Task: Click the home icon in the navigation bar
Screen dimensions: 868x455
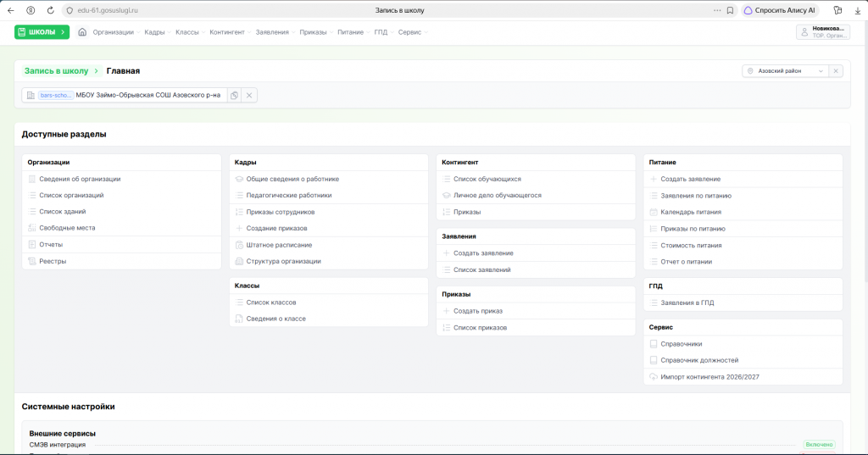Action: point(82,32)
